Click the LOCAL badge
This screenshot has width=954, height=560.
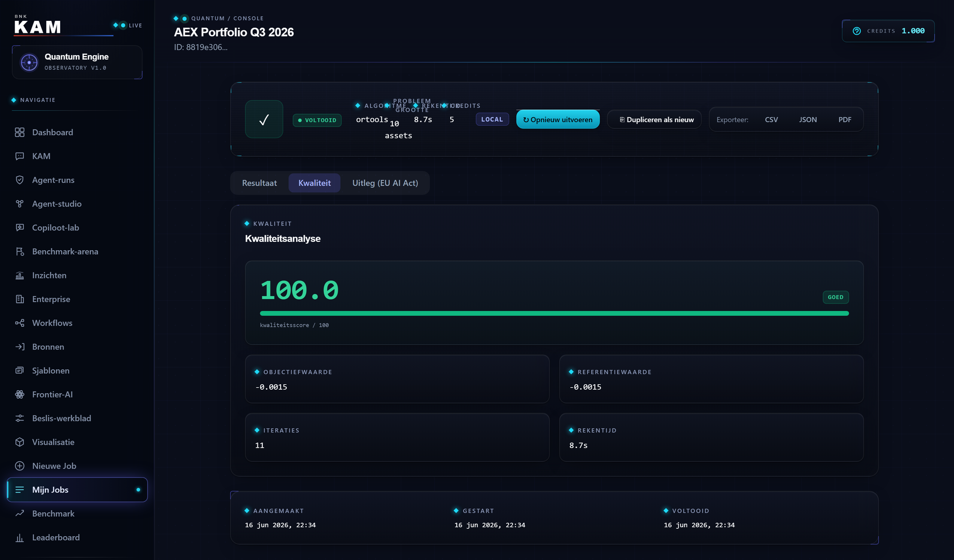(x=492, y=120)
